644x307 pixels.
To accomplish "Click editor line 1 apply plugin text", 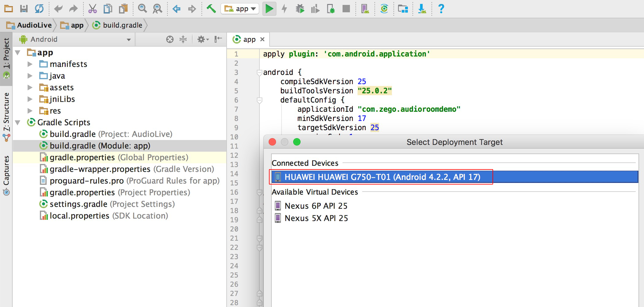I will [x=347, y=54].
